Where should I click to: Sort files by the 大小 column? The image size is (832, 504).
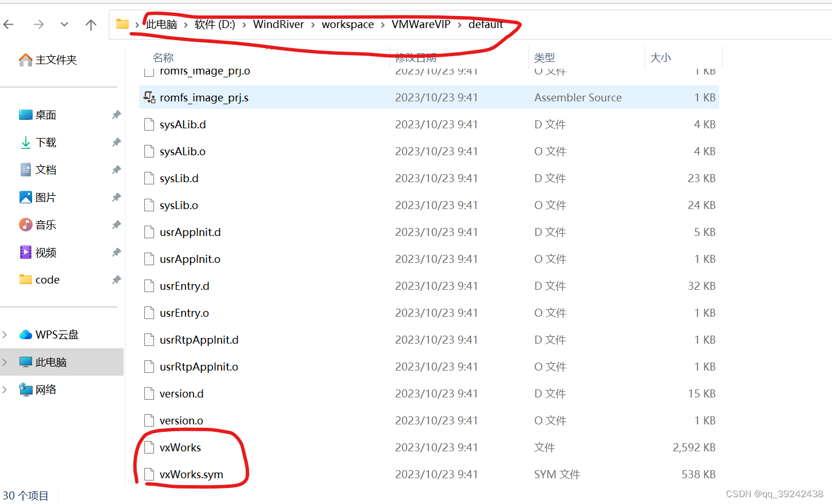[660, 57]
